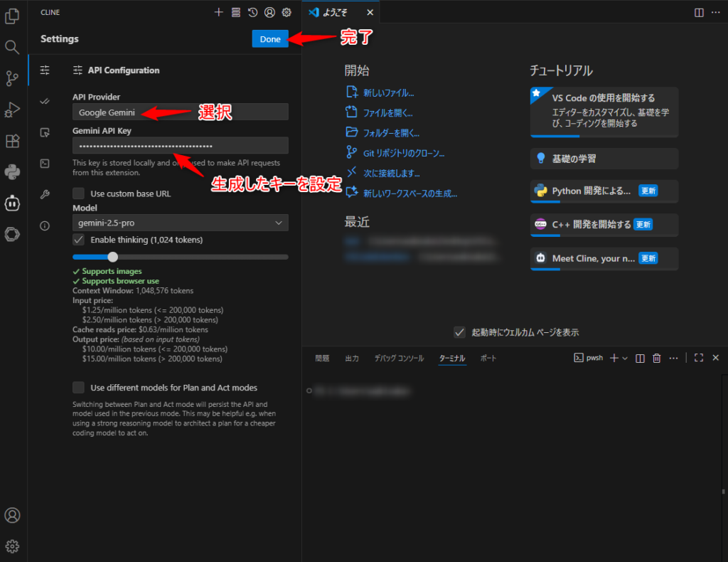Click the フォルダーを開く link
The height and width of the screenshot is (562, 728).
tap(391, 132)
